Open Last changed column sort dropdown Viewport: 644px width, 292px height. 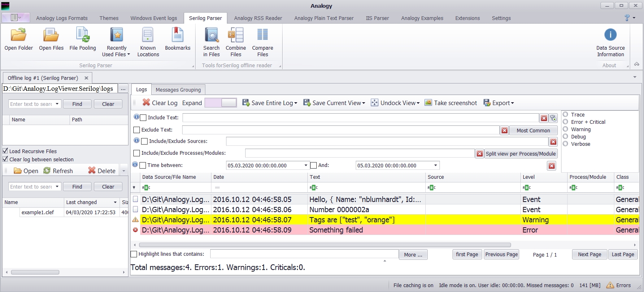(115, 202)
